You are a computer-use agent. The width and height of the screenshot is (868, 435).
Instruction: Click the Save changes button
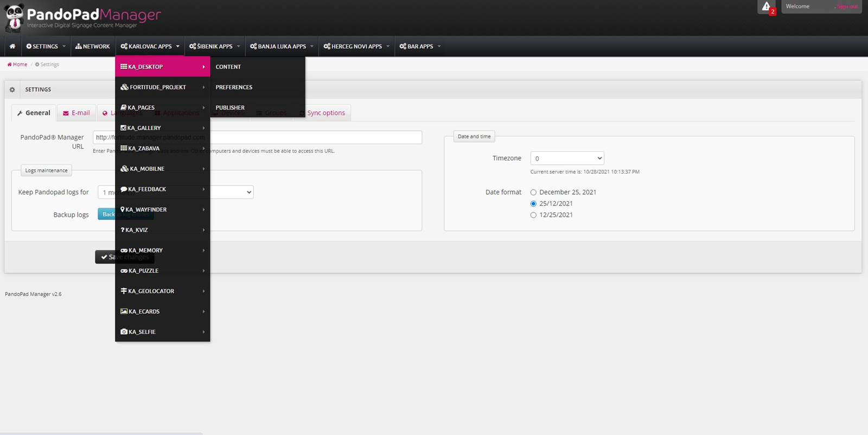(125, 257)
